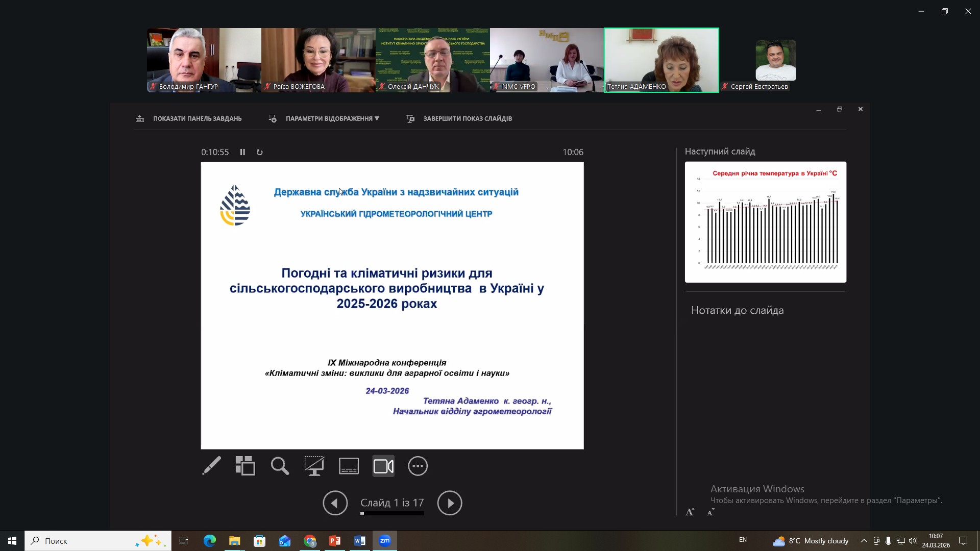
Task: Click Завершити показ слайдів
Action: (467, 118)
